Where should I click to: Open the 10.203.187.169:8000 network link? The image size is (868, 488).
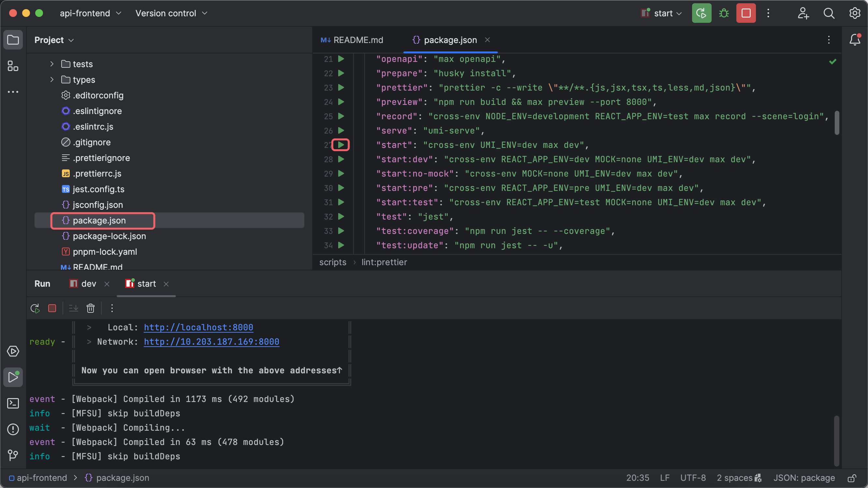(211, 341)
